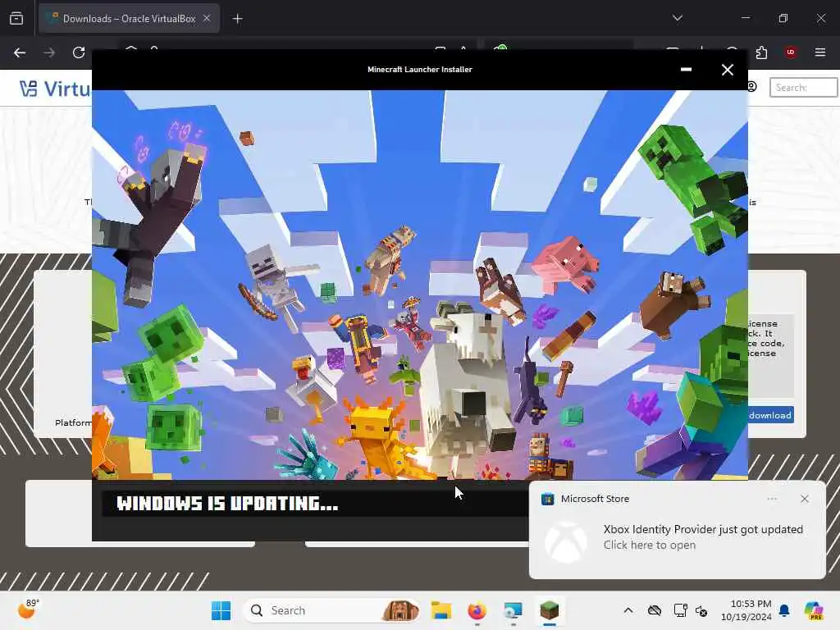This screenshot has height=630, width=840.
Task: Open the uBlock Origin extension icon
Action: (791, 52)
